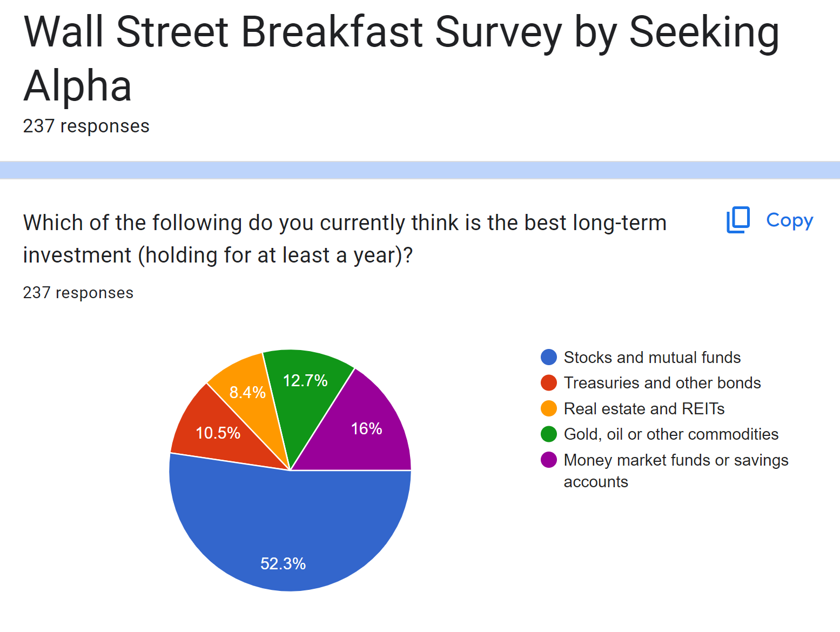Click the blue Stocks legend dot
Image resolution: width=840 pixels, height=632 pixels.
548,357
